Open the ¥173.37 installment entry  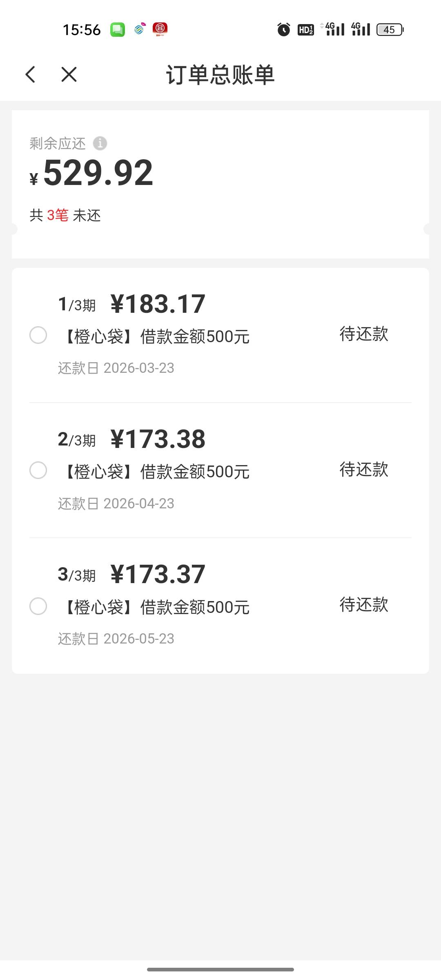coord(158,575)
